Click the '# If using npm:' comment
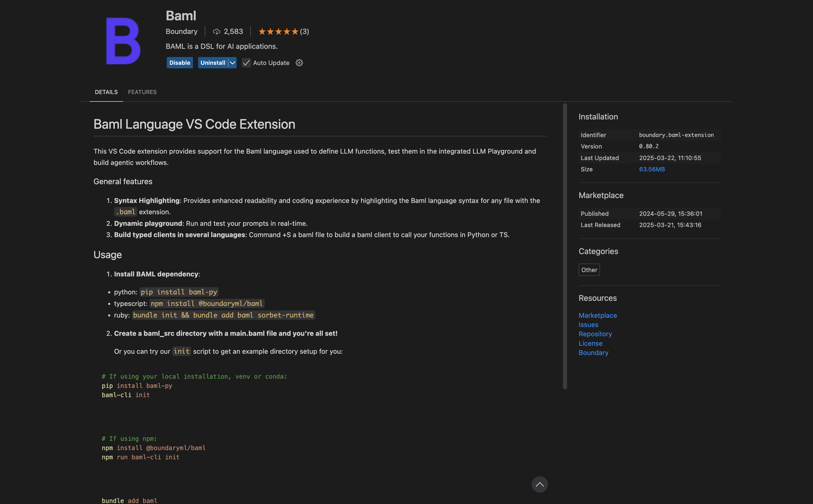 coord(129,439)
